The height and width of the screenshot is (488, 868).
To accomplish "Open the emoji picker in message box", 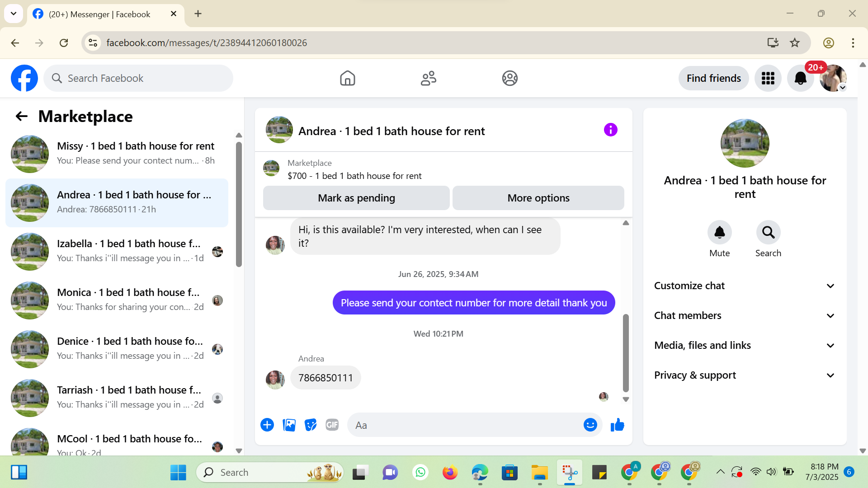I will tap(590, 425).
